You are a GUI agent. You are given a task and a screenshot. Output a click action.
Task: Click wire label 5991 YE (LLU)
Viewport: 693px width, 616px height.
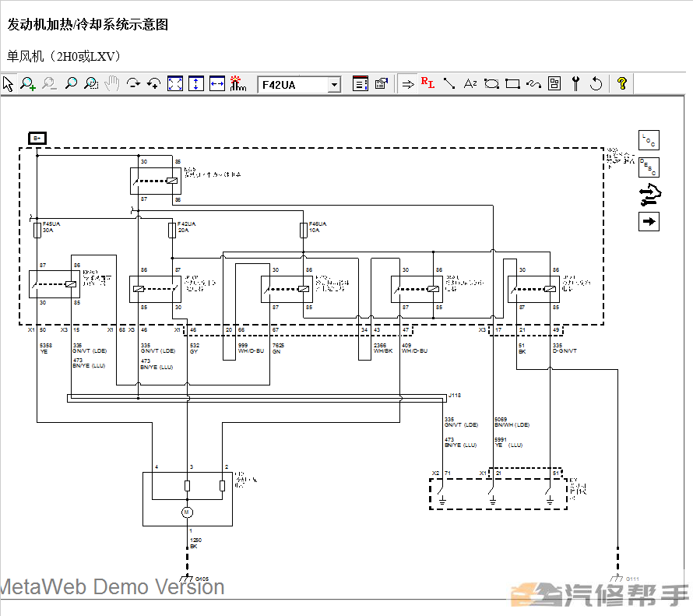(x=508, y=442)
